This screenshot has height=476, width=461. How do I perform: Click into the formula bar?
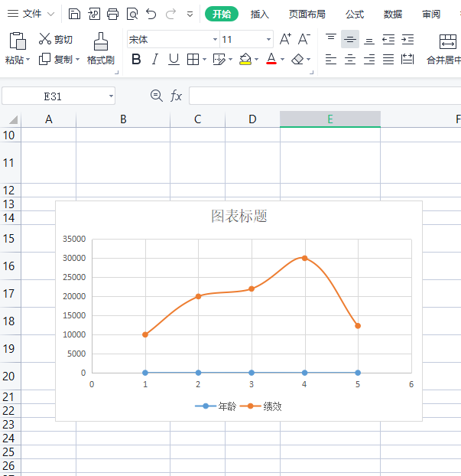[x=325, y=96]
